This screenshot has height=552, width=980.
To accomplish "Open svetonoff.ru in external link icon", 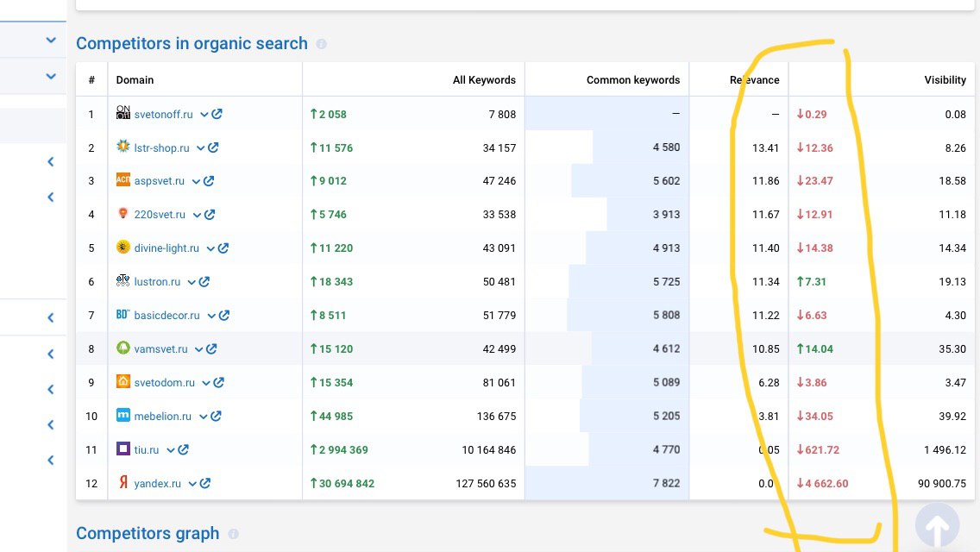I will click(x=217, y=114).
